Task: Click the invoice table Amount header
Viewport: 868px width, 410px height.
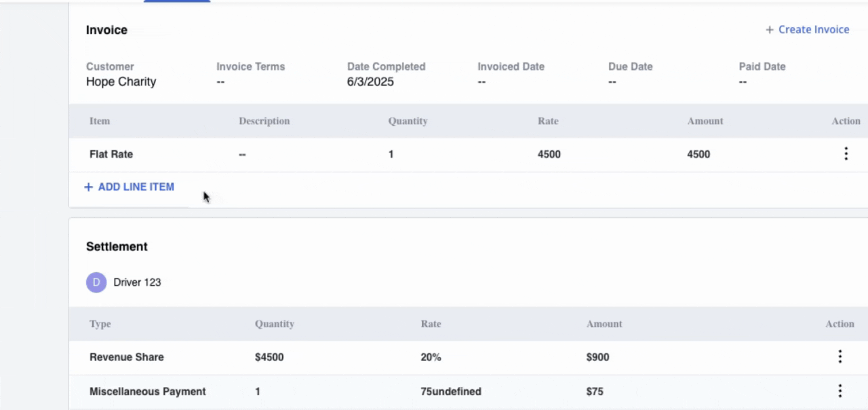Action: point(705,121)
